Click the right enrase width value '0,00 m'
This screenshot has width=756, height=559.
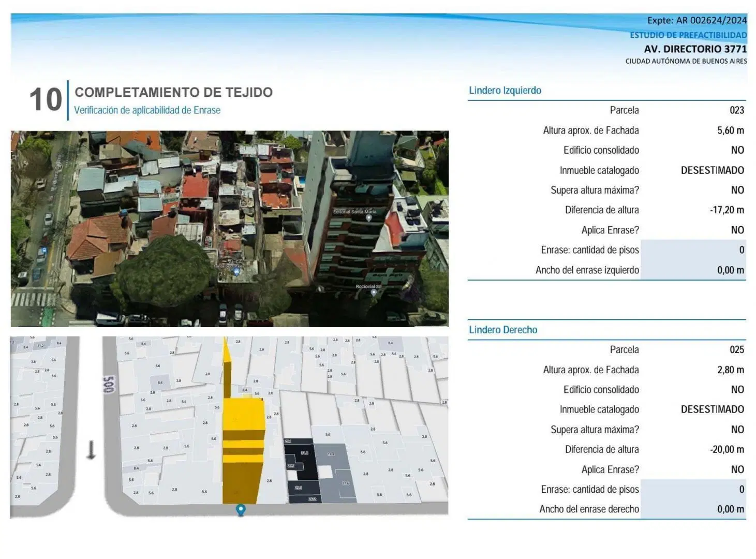[731, 509]
